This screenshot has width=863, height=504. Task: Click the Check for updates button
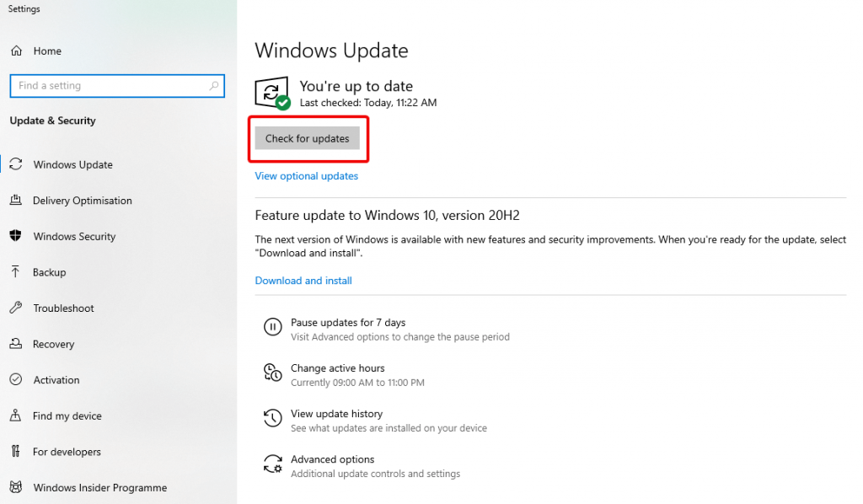[307, 139]
